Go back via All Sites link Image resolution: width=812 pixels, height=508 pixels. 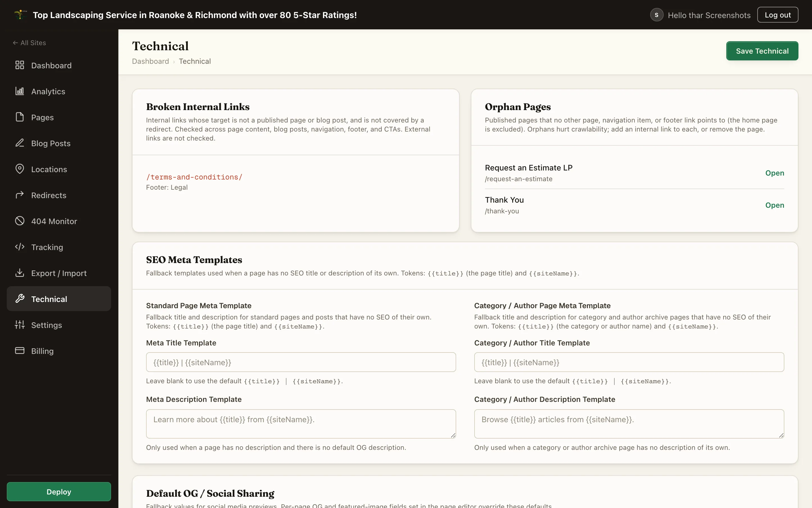(x=29, y=43)
